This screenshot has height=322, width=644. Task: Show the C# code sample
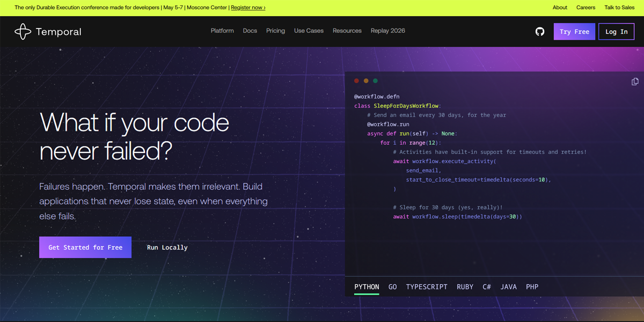[487, 287]
